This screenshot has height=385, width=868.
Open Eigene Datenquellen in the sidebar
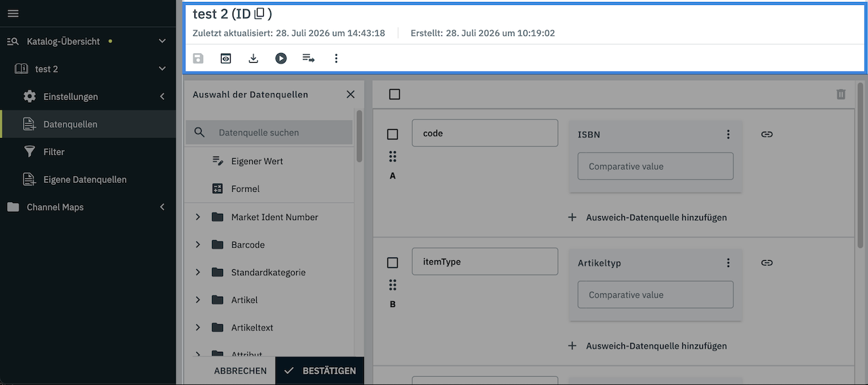pos(88,179)
